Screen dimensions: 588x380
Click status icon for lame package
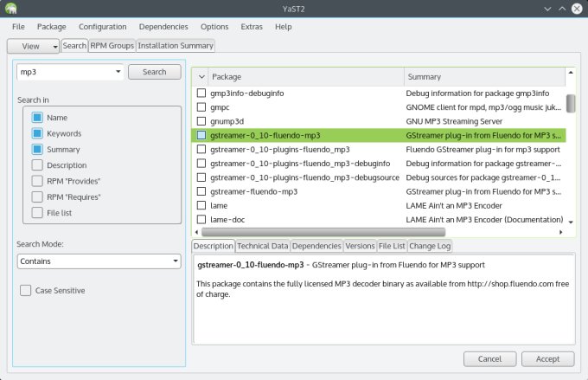coord(201,206)
